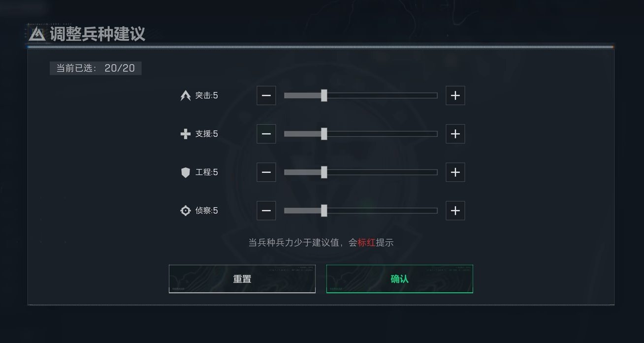Click the 支援 (Support) cross icon
The width and height of the screenshot is (644, 343).
click(x=186, y=134)
